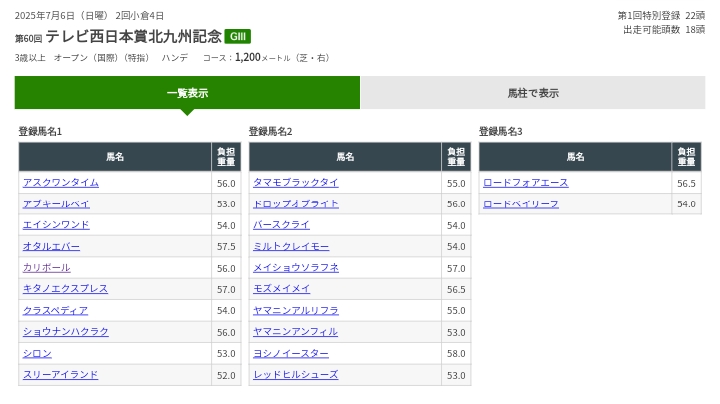Click the レッドヒルシューズ link
720x404 pixels.
point(296,375)
